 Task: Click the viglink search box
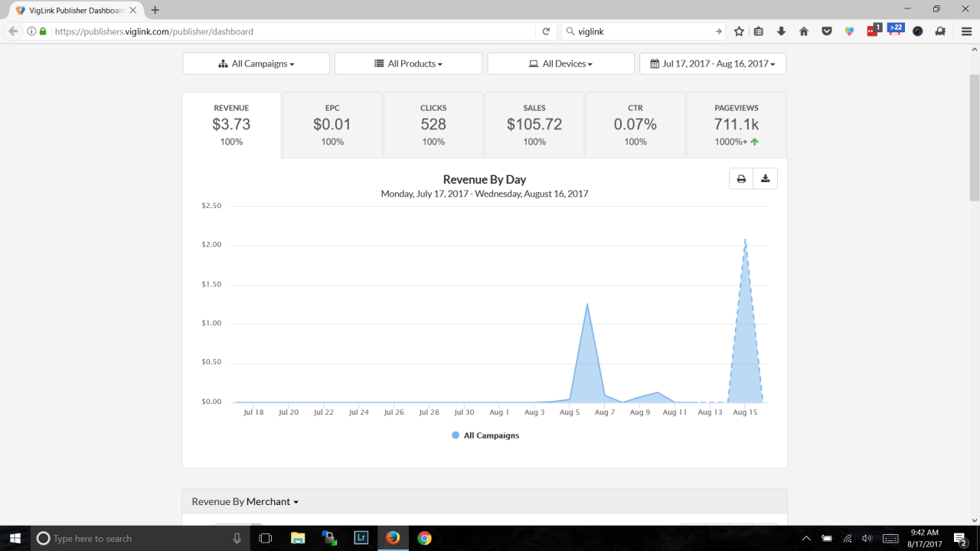645,31
